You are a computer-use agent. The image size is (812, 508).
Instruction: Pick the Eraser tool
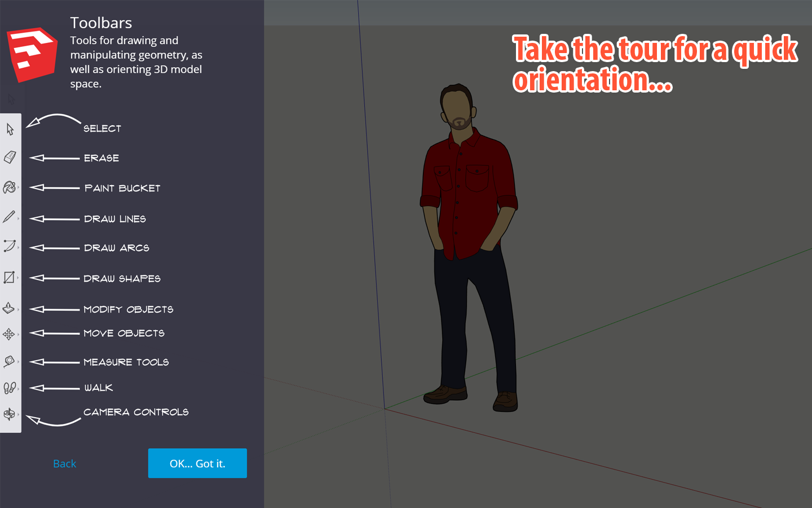(x=10, y=157)
